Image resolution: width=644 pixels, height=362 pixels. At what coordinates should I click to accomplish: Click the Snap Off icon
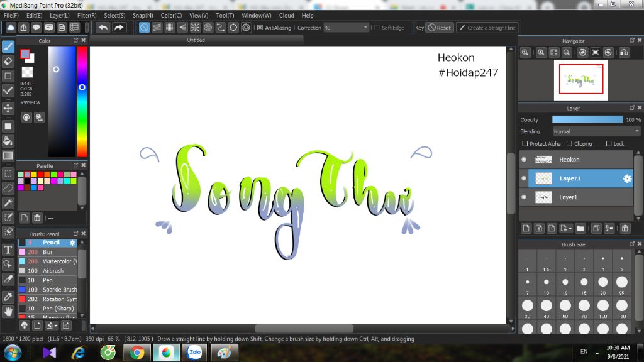(x=144, y=28)
